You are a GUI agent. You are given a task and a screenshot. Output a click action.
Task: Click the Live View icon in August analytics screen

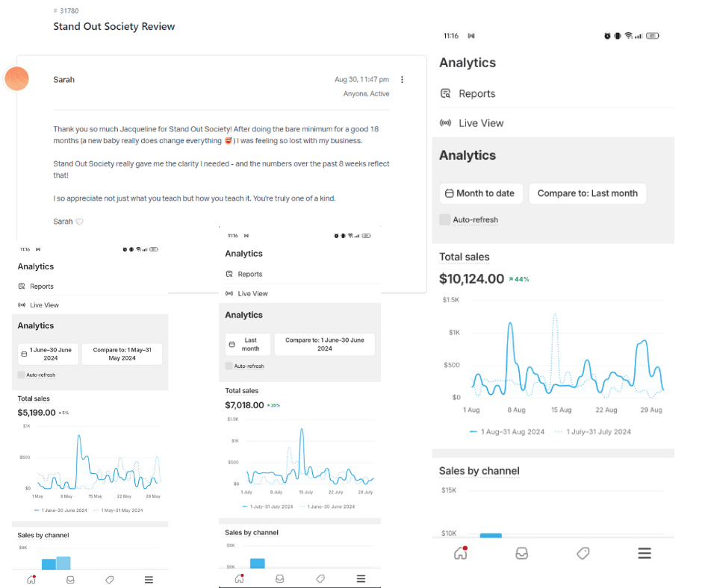[445, 122]
